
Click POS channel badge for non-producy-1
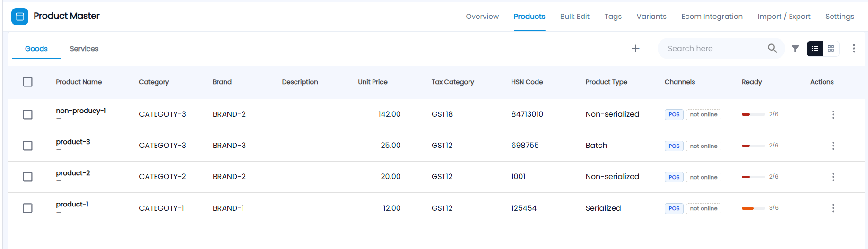pyautogui.click(x=674, y=114)
